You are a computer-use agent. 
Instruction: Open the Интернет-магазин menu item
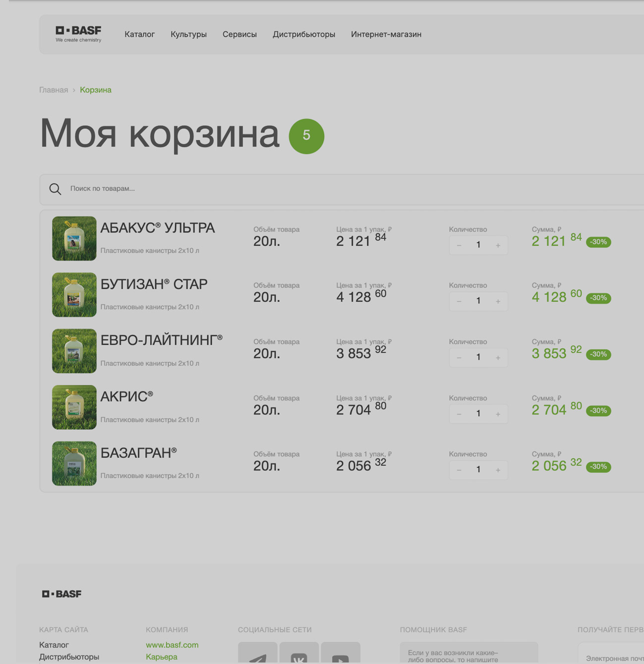(386, 34)
